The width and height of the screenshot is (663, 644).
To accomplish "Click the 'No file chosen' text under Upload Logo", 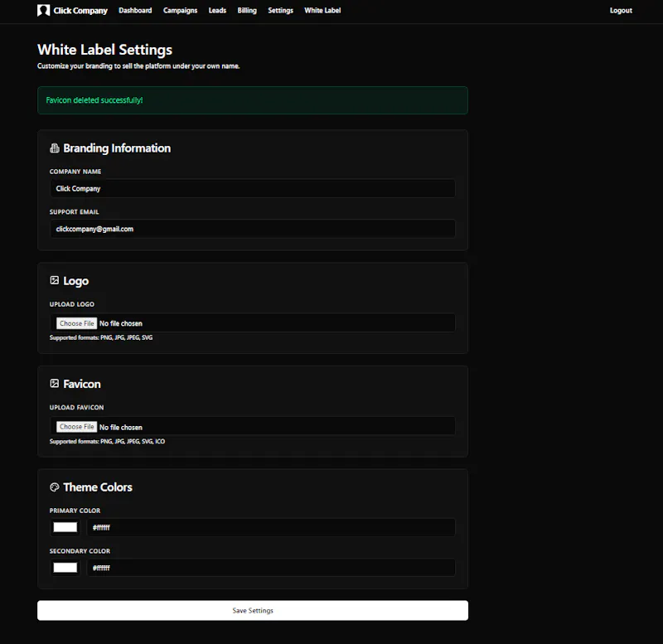I will point(121,323).
